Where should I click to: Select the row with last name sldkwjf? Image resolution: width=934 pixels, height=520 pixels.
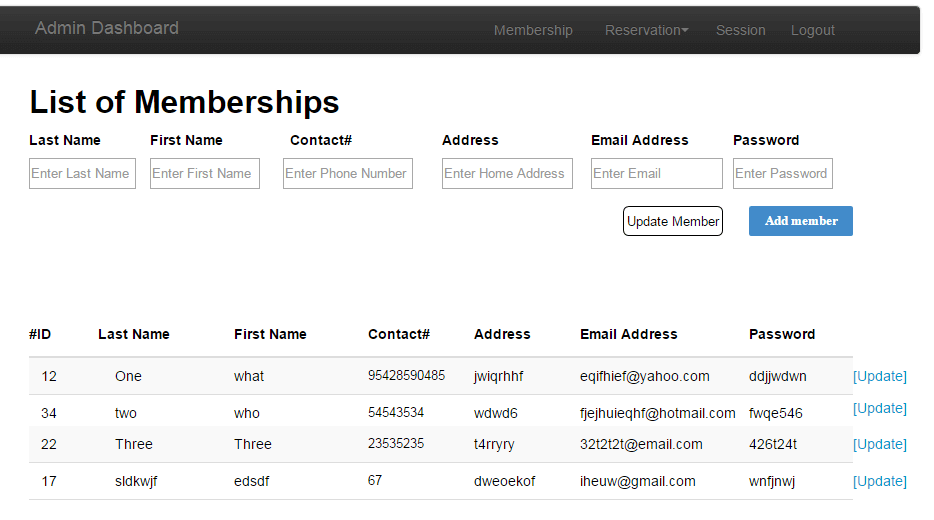[441, 481]
